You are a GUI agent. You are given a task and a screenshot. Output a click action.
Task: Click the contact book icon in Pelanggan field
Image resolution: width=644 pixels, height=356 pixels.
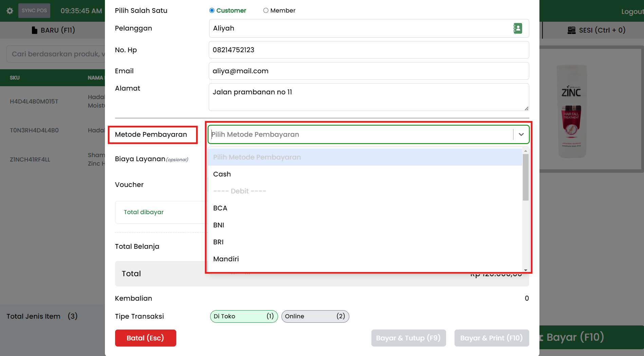[x=517, y=29]
